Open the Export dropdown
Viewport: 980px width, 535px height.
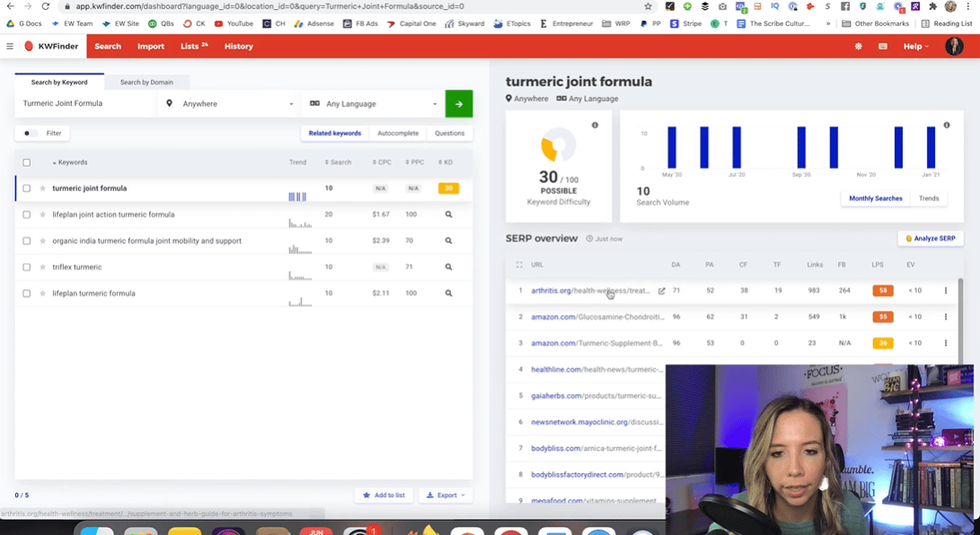pyautogui.click(x=446, y=495)
